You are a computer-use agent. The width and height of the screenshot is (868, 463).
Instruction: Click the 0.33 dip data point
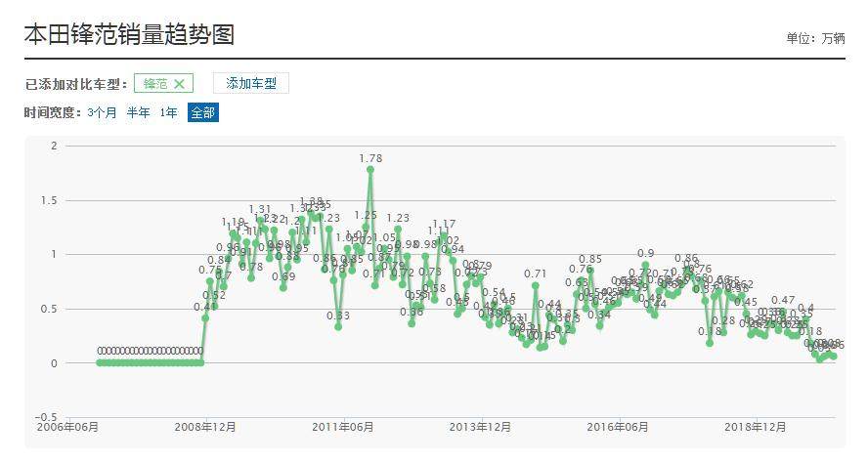(338, 326)
